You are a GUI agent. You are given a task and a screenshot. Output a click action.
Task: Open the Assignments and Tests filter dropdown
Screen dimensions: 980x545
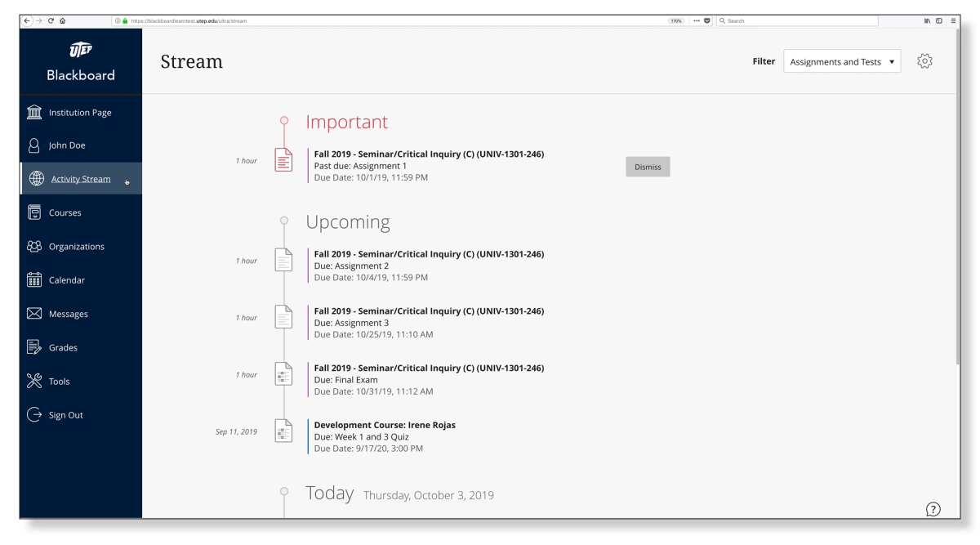[x=841, y=62]
